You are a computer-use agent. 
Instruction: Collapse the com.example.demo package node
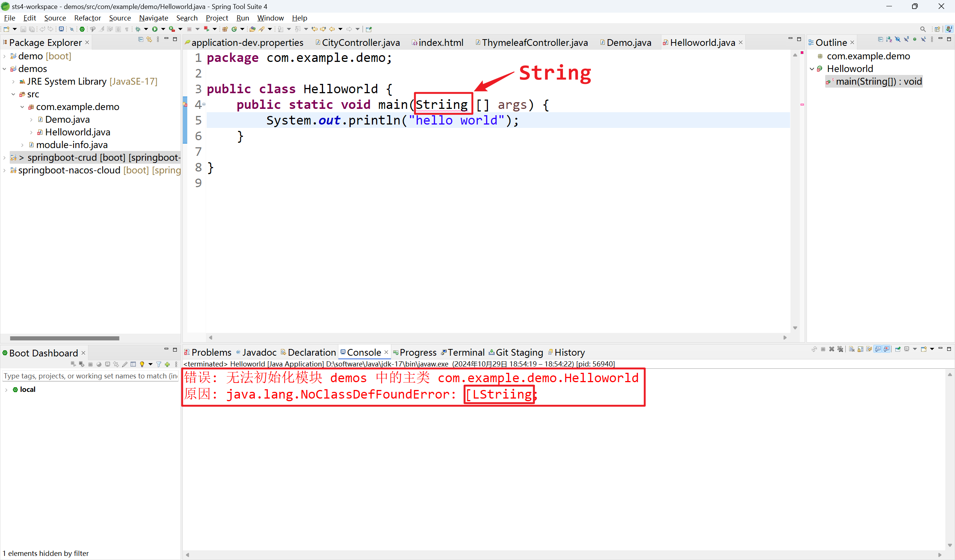tap(22, 107)
